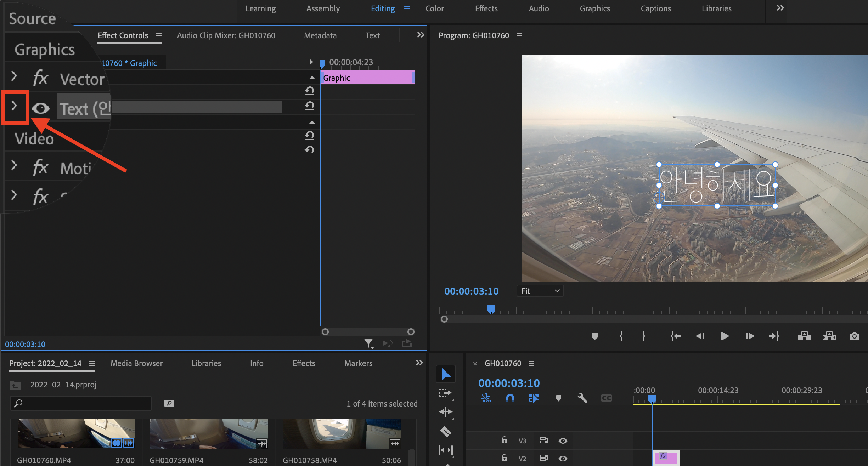Switch to the Color workspace
The height and width of the screenshot is (466, 868).
(x=434, y=8)
